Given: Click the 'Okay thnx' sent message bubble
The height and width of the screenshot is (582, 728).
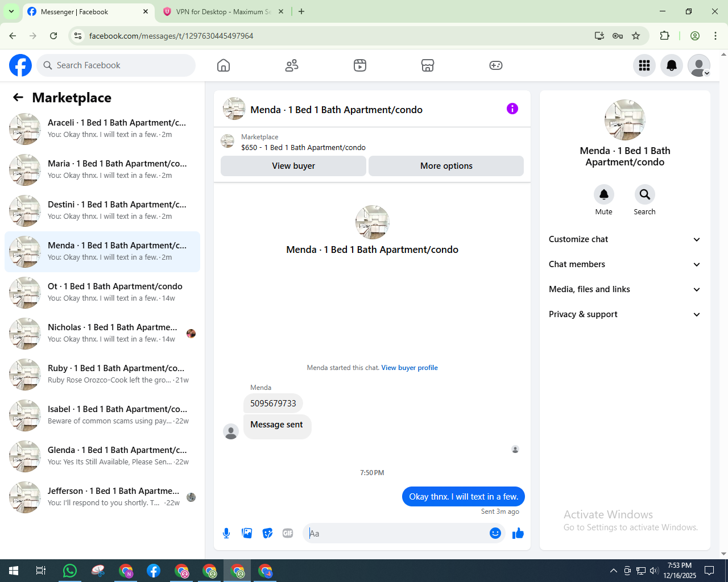Looking at the screenshot, I should pyautogui.click(x=464, y=497).
